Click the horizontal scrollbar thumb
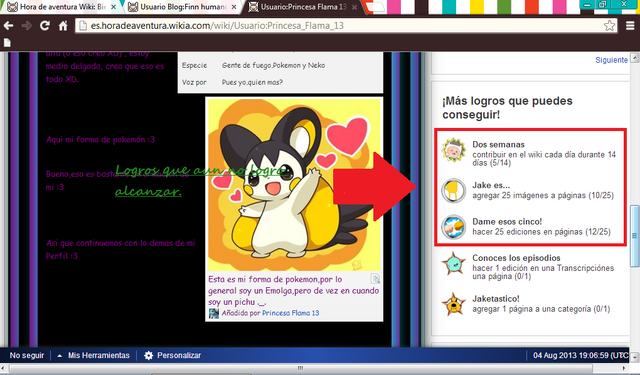 point(300,368)
